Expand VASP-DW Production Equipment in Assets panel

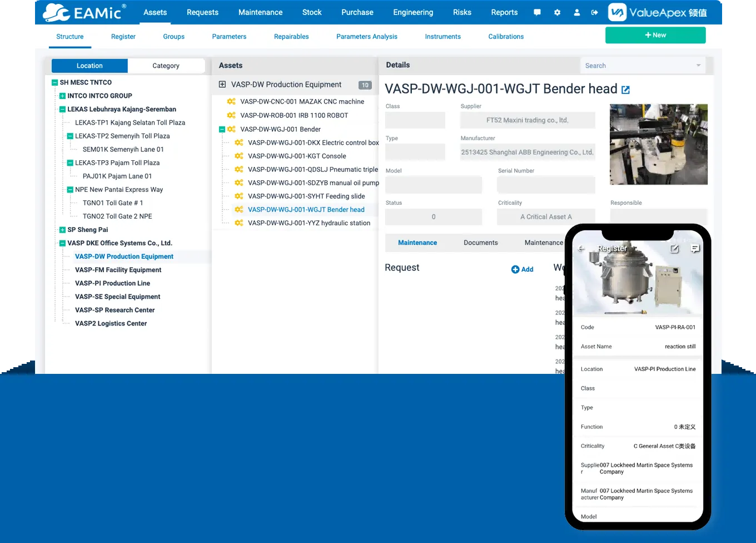[x=223, y=85]
